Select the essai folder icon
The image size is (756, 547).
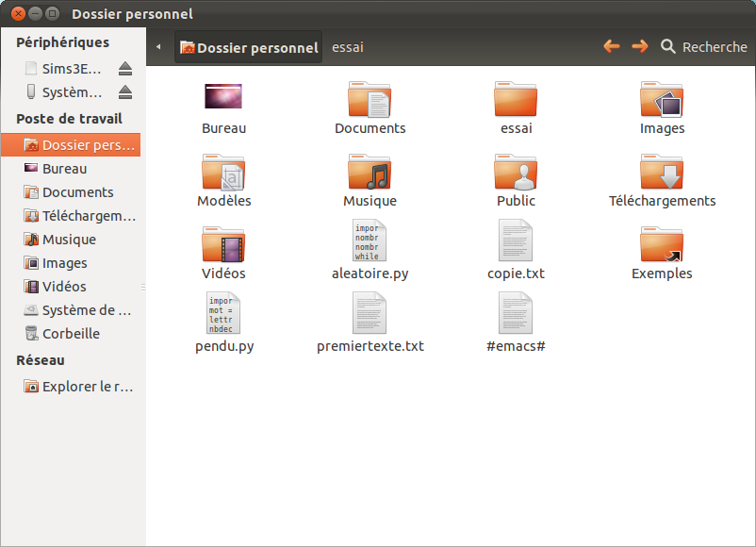[516, 99]
